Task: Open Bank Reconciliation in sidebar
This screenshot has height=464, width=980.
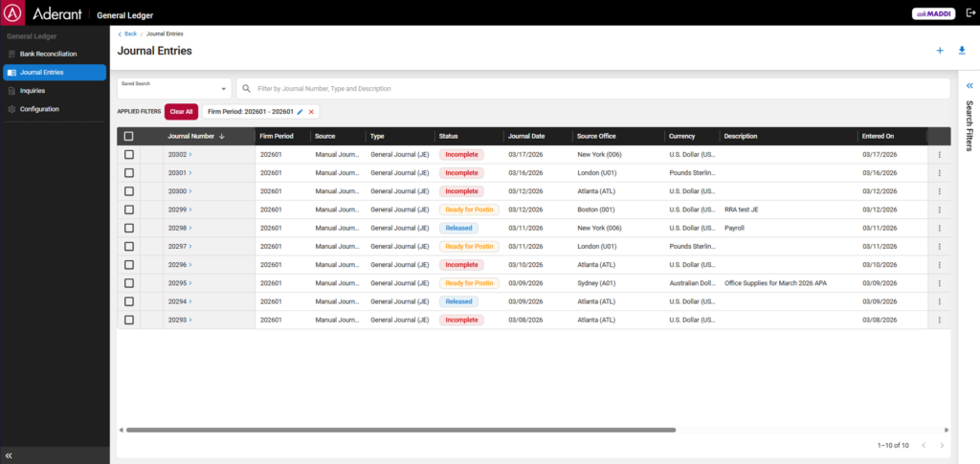Action: (x=55, y=55)
